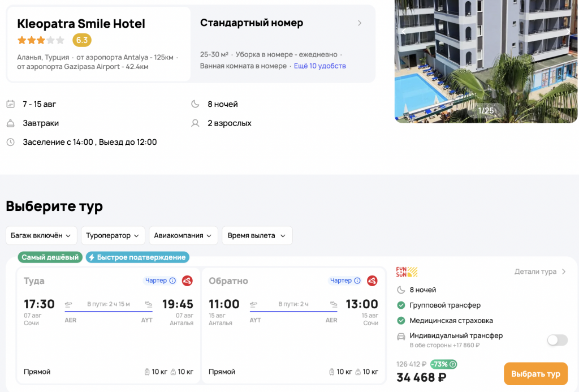This screenshot has width=579, height=392.
Task: Click the Kleopatra Smile Hotel title
Action: coord(81,24)
